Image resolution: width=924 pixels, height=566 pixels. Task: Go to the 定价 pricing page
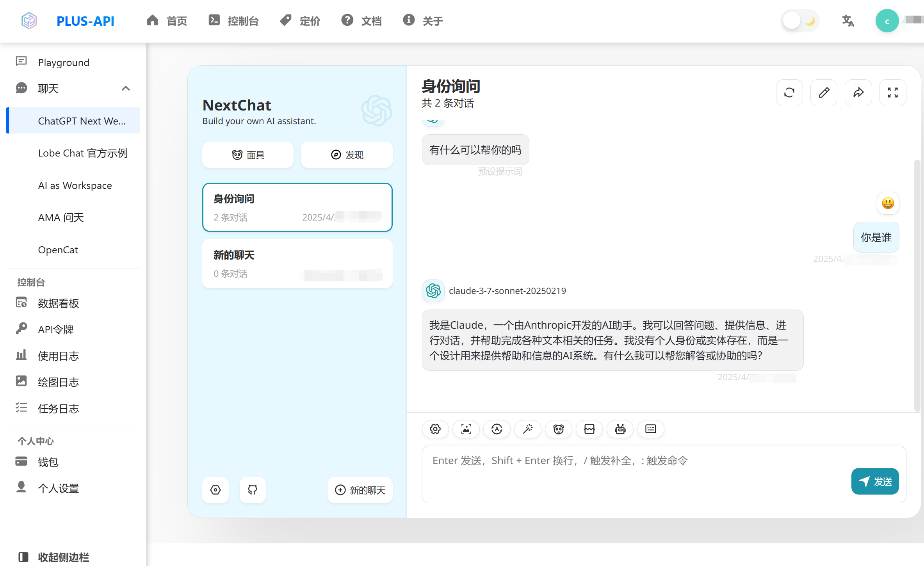pos(300,21)
